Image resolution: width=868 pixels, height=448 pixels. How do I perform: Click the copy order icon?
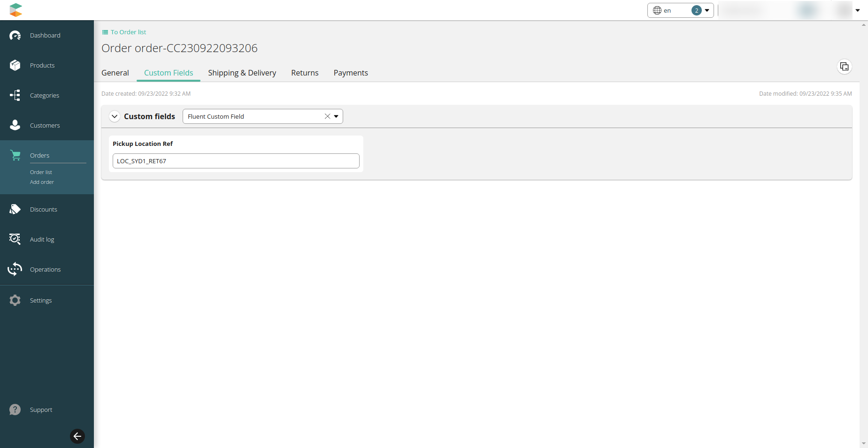844,67
